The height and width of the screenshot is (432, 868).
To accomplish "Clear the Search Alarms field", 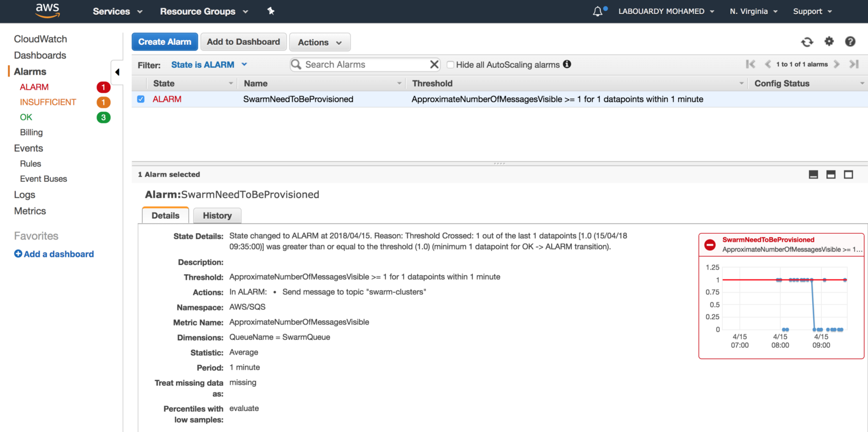I will 434,65.
